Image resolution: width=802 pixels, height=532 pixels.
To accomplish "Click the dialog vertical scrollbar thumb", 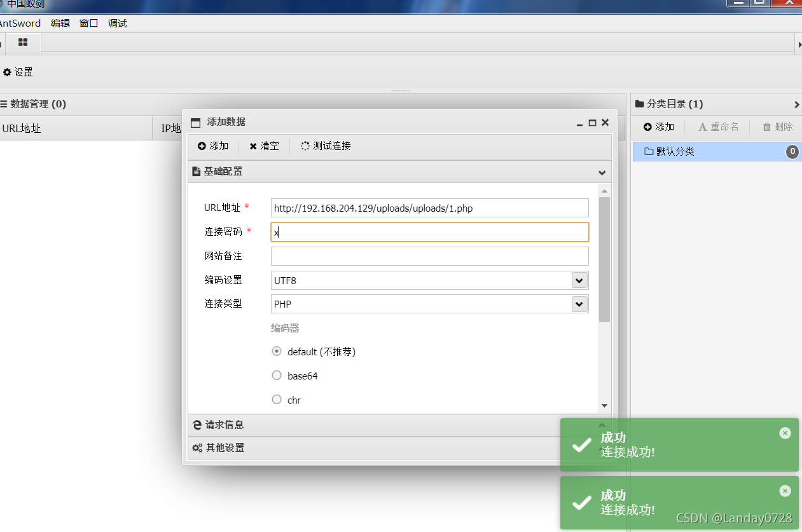I will (x=604, y=259).
